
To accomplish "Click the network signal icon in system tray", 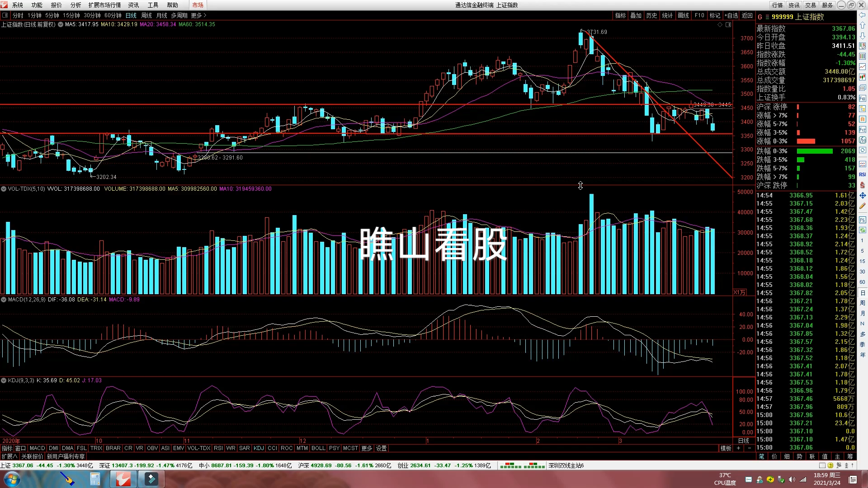I will click(x=803, y=479).
